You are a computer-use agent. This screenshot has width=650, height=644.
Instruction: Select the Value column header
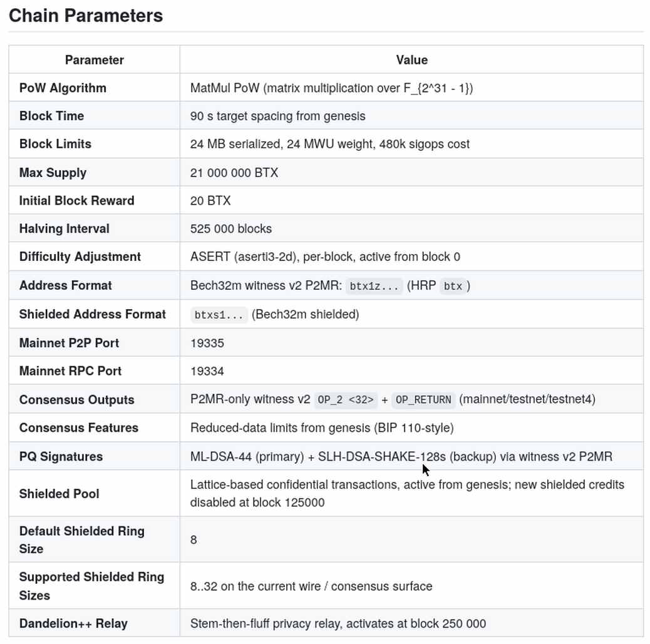[x=411, y=59]
